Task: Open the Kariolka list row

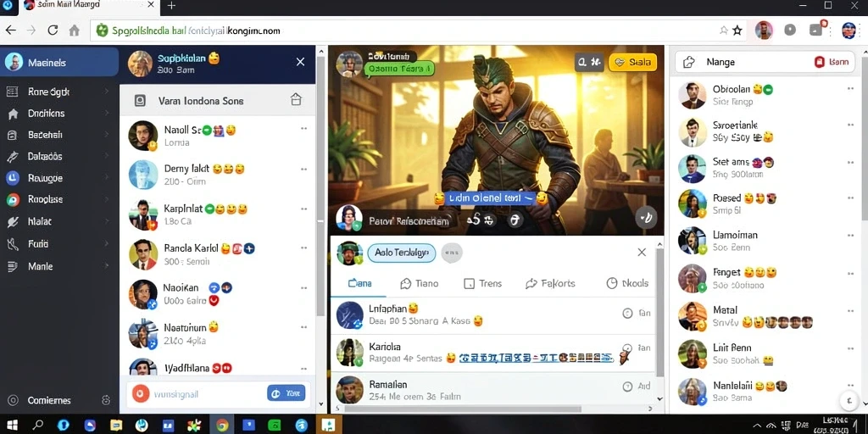Action: (x=492, y=353)
